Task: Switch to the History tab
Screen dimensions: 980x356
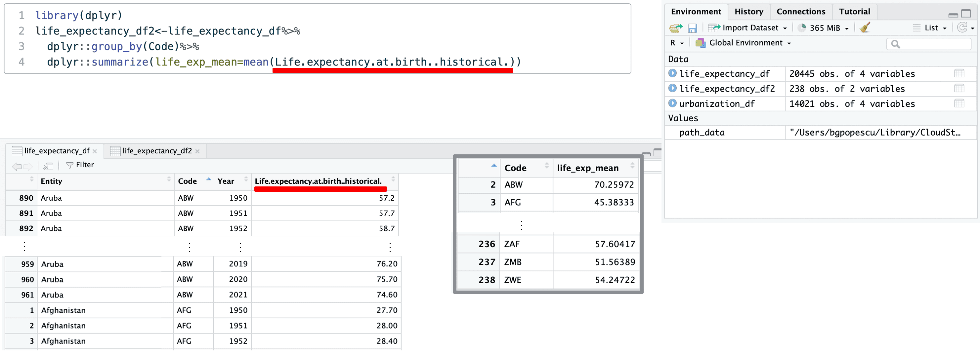Action: [x=748, y=12]
